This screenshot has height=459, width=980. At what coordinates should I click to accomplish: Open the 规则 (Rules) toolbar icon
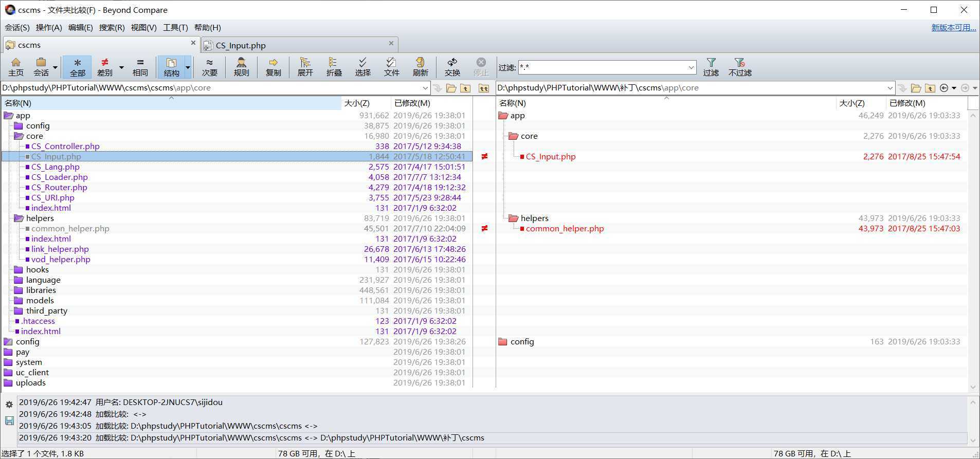point(241,67)
